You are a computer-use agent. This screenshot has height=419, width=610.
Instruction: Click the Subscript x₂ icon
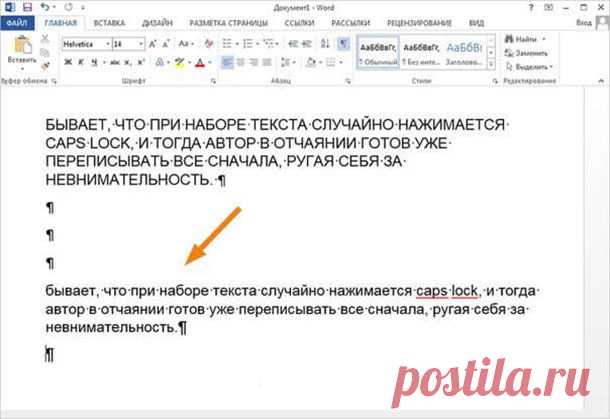128,62
